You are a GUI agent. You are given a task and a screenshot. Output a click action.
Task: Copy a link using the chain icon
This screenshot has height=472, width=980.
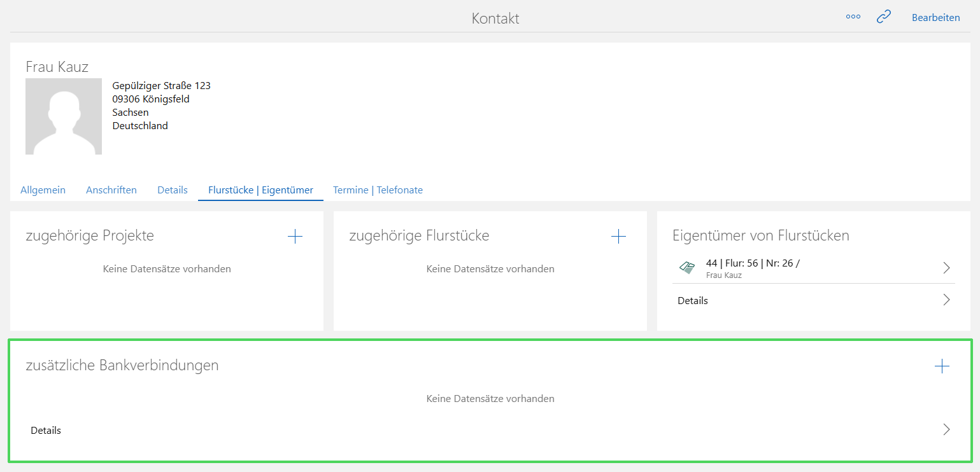point(884,17)
